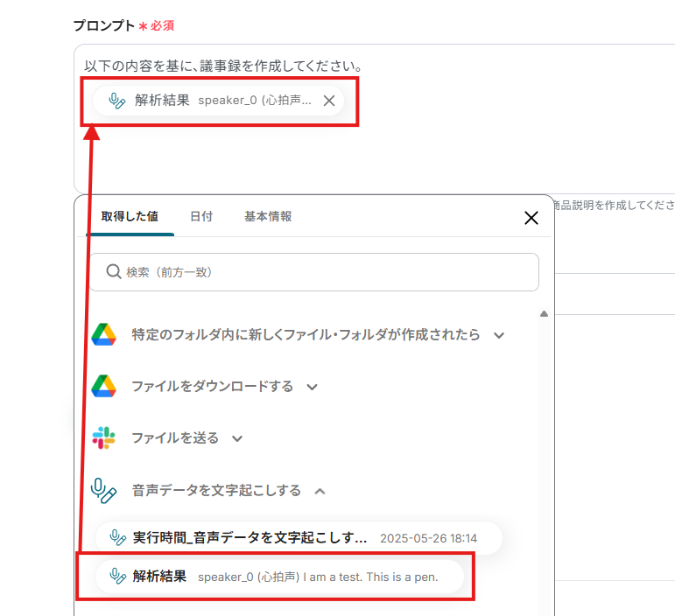675x616 pixels.
Task: Click the Google Drive icon beside 特定のフォルダ内に新しくファイル
Action: (104, 335)
